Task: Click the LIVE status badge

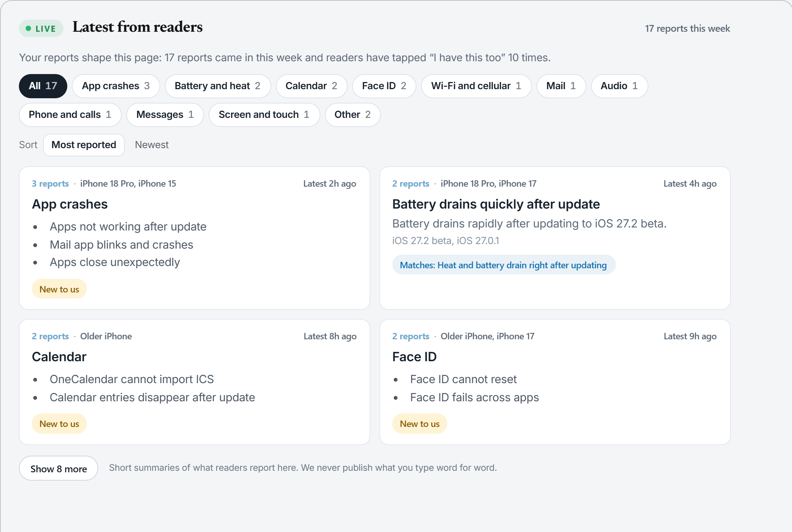Action: (41, 28)
